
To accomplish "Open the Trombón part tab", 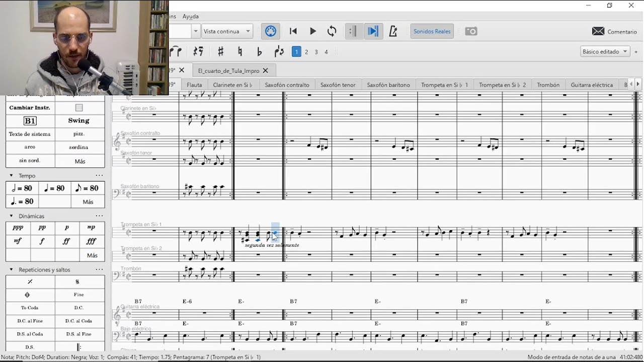I will pyautogui.click(x=548, y=84).
